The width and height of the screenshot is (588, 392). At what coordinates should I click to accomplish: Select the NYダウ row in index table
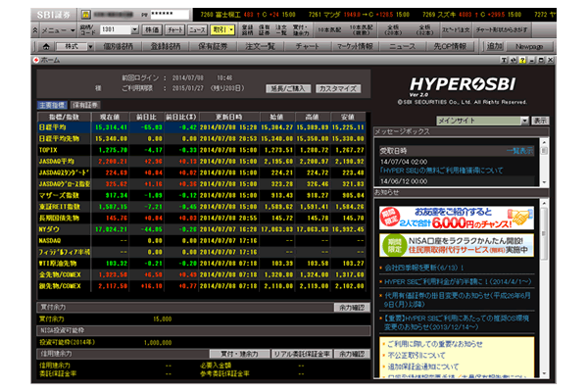(202, 229)
